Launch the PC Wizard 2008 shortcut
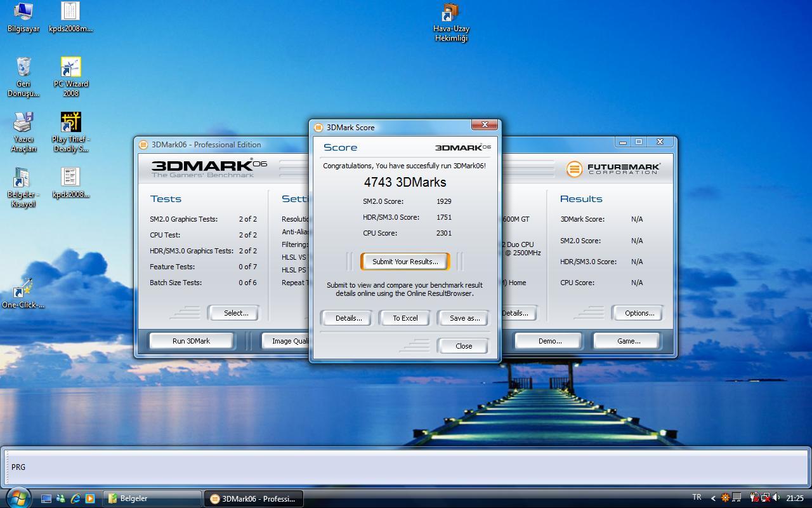 pos(70,77)
